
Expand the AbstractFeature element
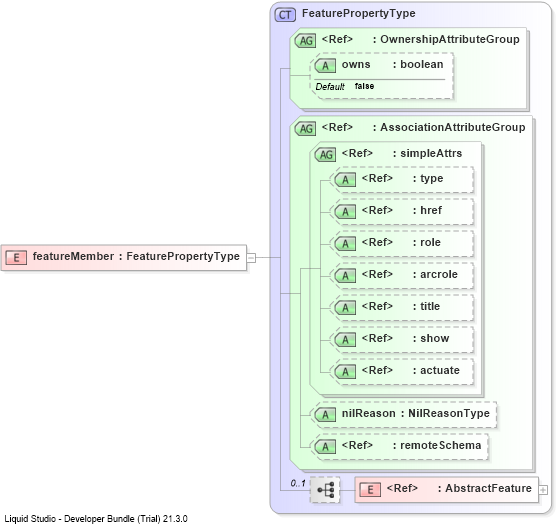(543, 490)
